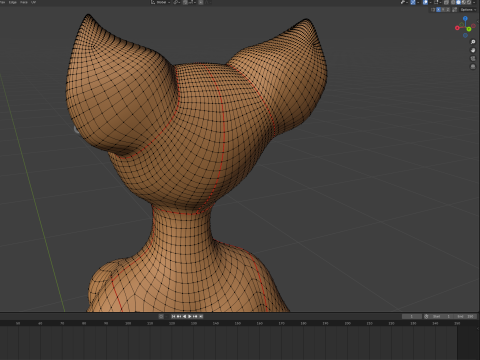Toggle the camera view icon
Viewport: 480px width, 360px height.
coord(473,58)
